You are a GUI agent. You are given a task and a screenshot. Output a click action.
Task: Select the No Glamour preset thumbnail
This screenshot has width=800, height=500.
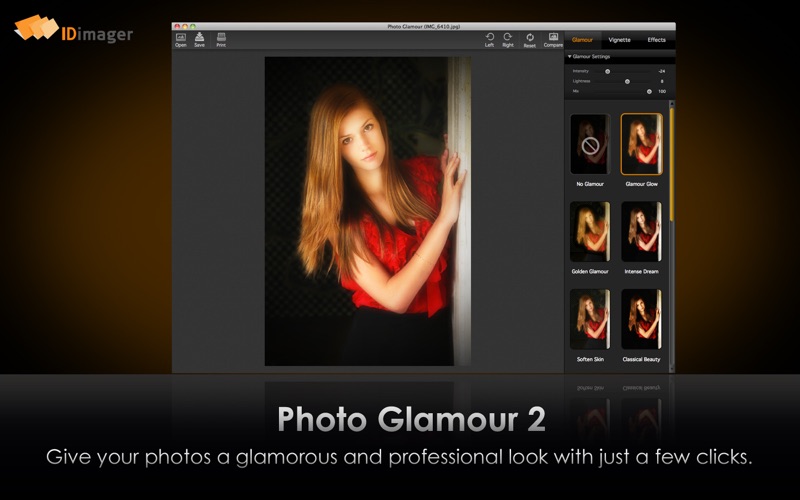(x=590, y=145)
